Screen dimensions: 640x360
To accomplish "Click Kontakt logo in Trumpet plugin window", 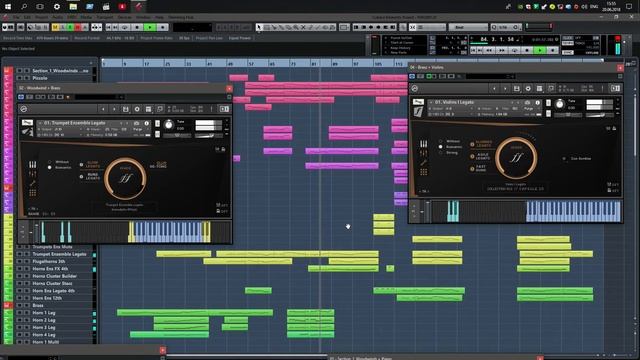I will tap(24, 109).
